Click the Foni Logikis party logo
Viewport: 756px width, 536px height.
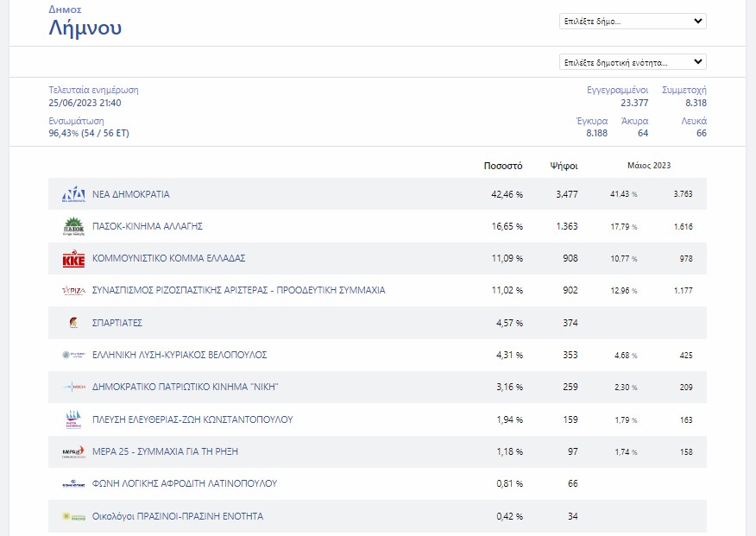point(73,483)
